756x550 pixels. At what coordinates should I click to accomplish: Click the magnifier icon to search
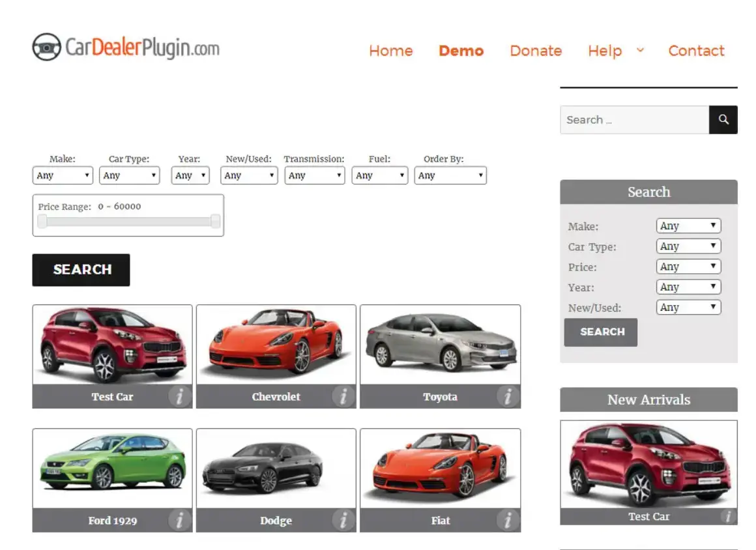coord(723,119)
